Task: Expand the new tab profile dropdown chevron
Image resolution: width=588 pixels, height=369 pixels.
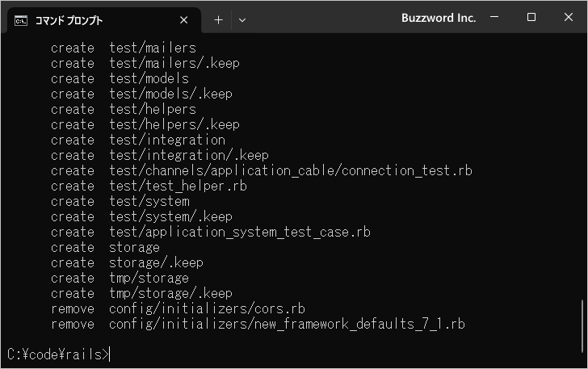Action: [242, 19]
